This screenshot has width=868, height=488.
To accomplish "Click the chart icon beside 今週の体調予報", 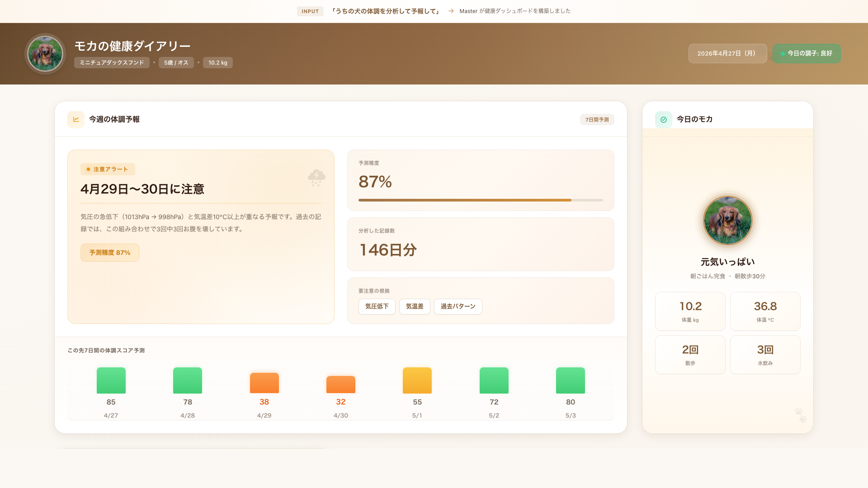I will 76,120.
